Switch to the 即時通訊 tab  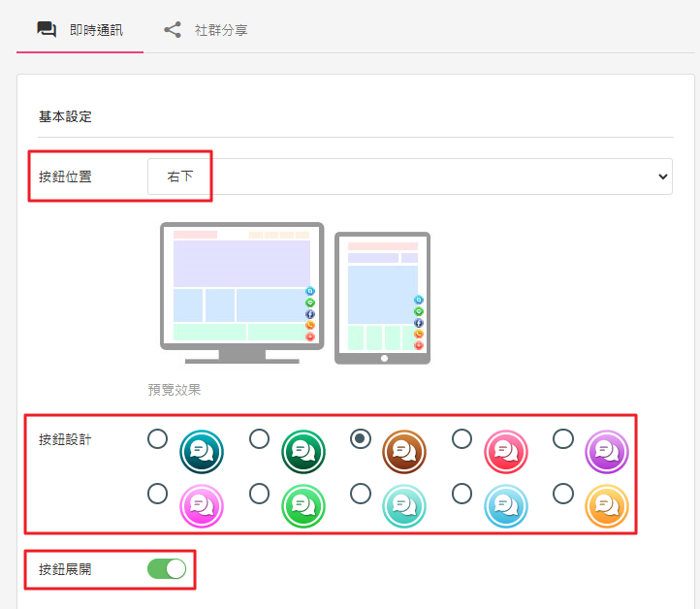(x=80, y=30)
